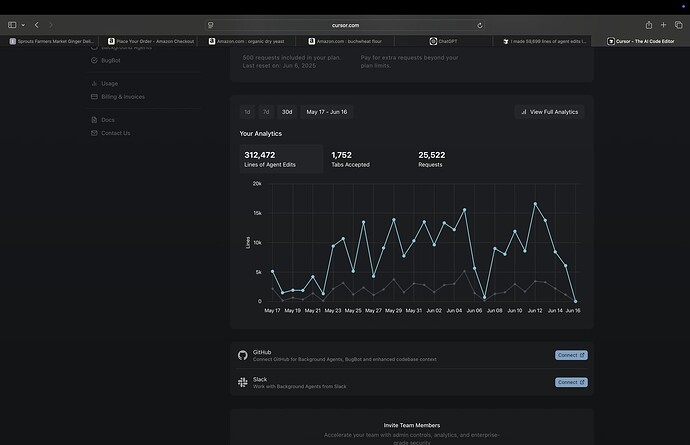Toggle the Safari sidebar icon

pyautogui.click(x=12, y=25)
